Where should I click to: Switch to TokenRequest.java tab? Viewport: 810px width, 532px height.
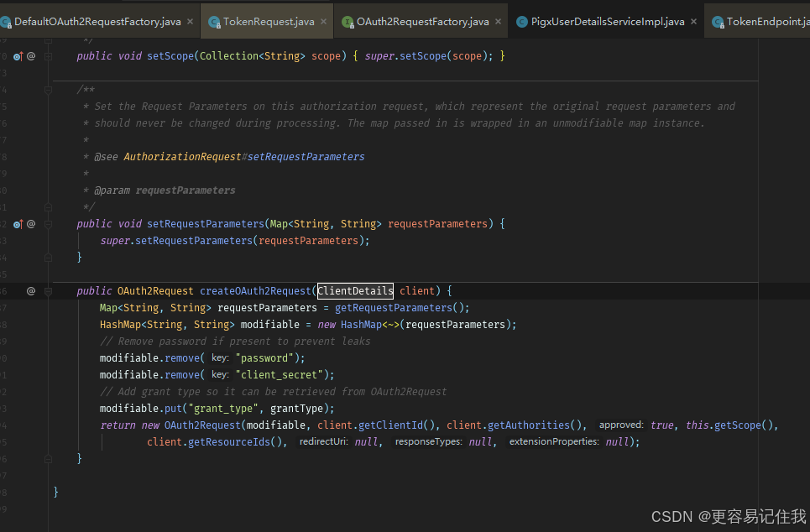tap(268, 22)
